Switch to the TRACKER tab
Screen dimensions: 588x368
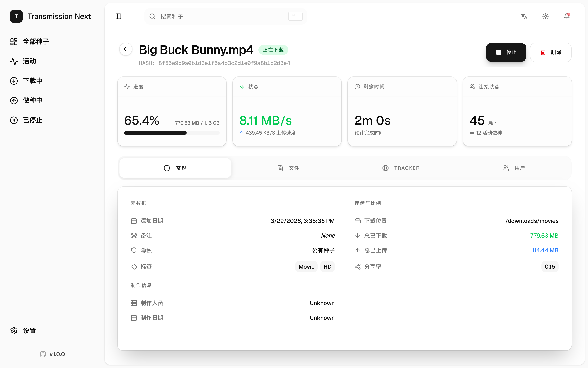[401, 168]
